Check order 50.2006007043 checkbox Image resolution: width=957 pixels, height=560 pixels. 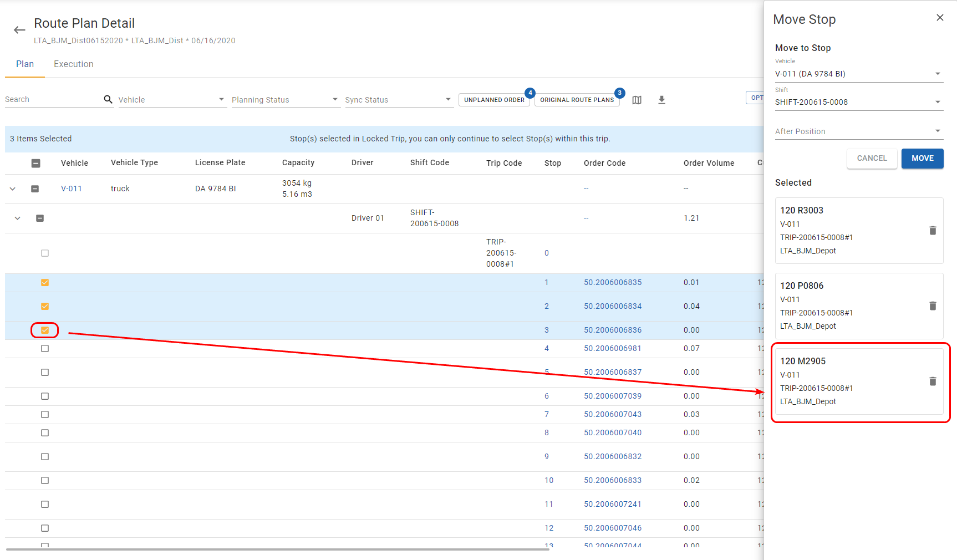[45, 414]
